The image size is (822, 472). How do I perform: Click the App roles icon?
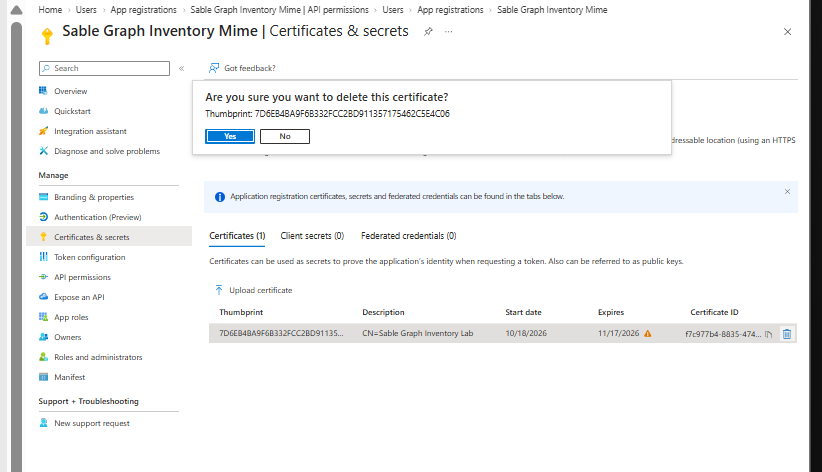44,317
